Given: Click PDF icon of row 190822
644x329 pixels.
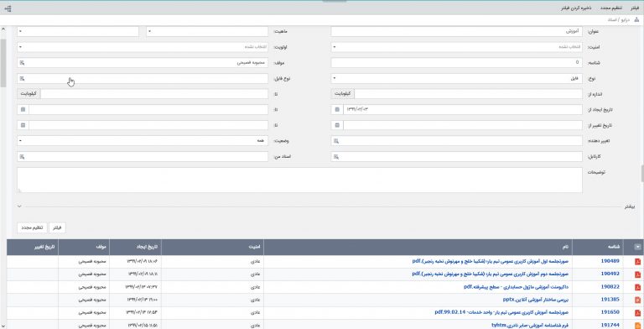Looking at the screenshot, I should [x=637, y=287].
